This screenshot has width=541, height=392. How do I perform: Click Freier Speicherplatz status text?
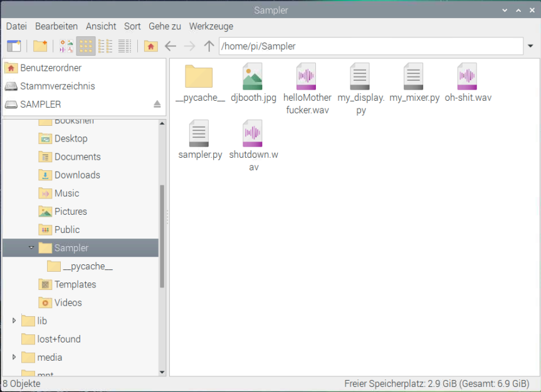pyautogui.click(x=436, y=384)
